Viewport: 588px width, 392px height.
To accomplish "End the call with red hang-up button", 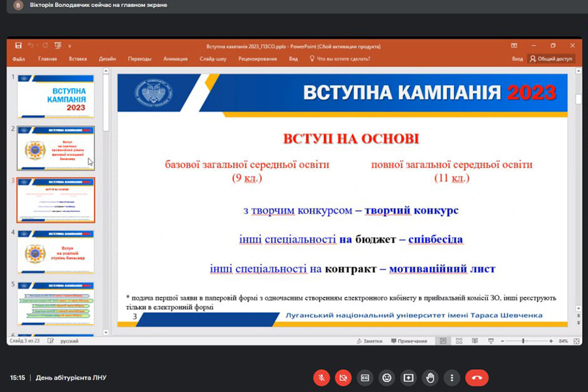I will (x=476, y=378).
